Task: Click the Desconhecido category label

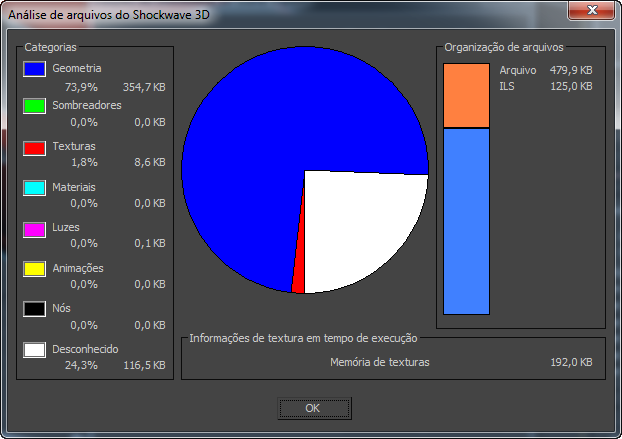Action: tap(85, 349)
